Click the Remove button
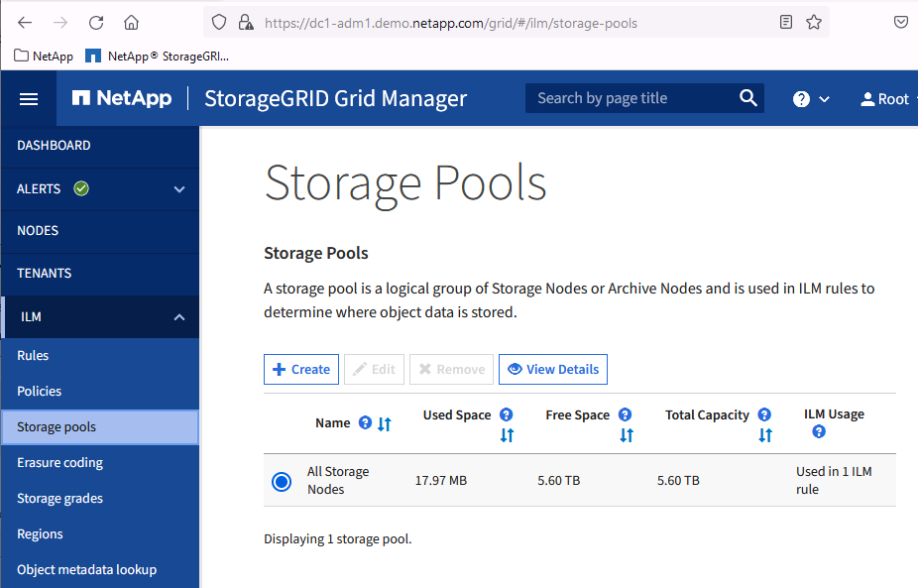Viewport: 918px width, 588px height. (x=451, y=370)
